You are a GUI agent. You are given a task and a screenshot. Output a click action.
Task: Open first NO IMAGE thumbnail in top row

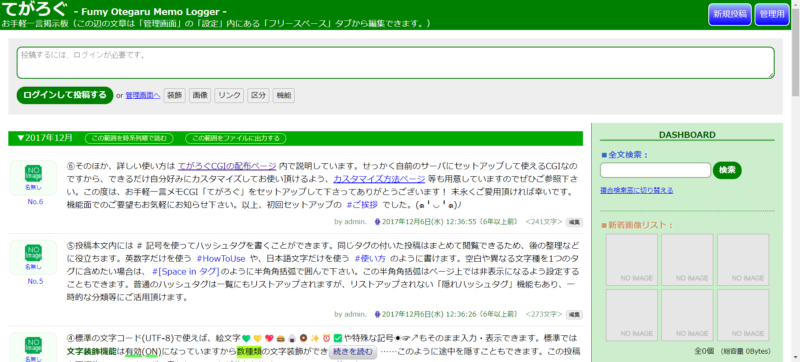tap(632, 260)
